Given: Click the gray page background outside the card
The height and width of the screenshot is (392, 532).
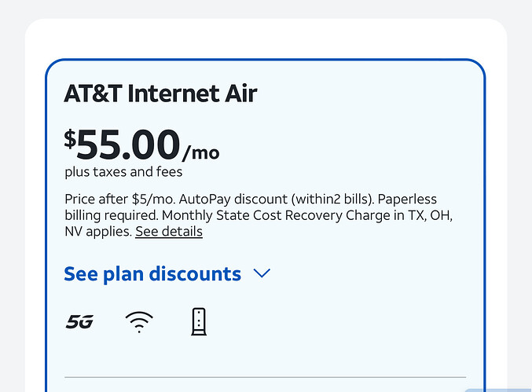Looking at the screenshot, I should click(x=12, y=196).
